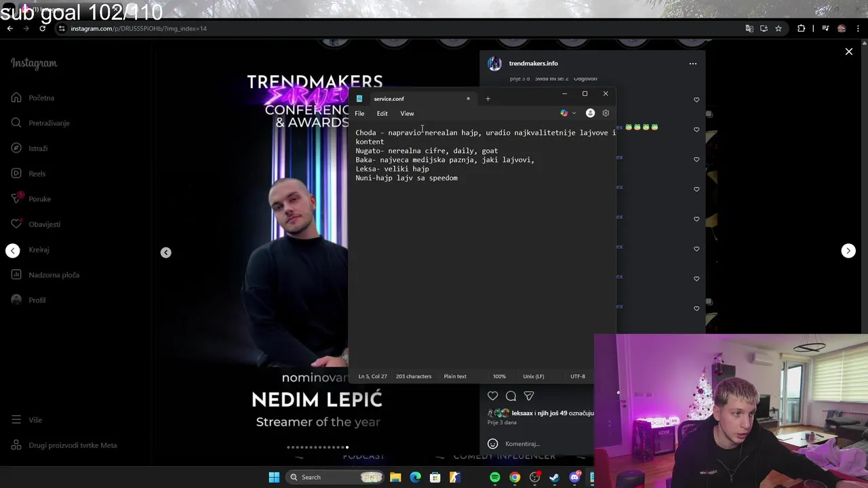
Task: Open Steam from taskbar
Action: pyautogui.click(x=554, y=477)
